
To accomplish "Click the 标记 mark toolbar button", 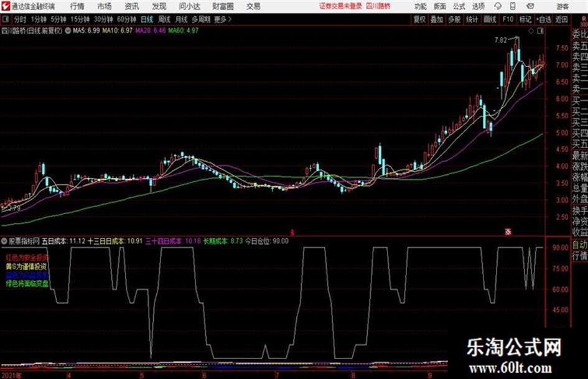I will point(525,19).
